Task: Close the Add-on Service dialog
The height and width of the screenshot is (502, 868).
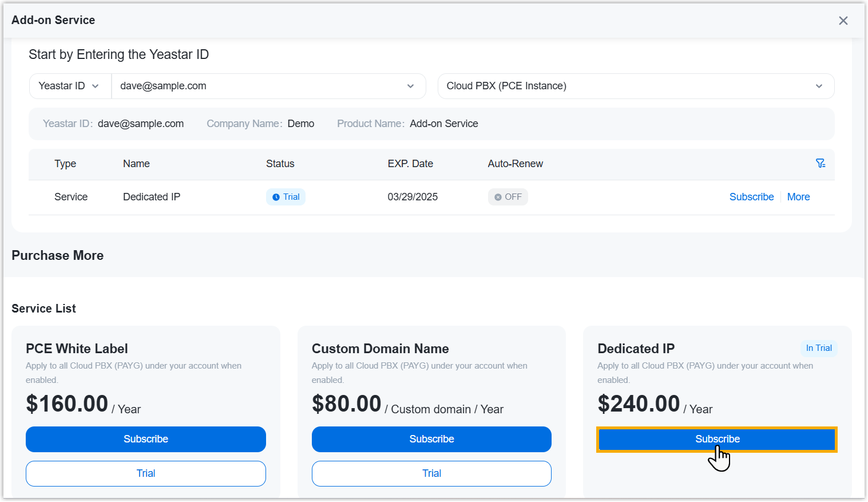Action: coord(843,21)
